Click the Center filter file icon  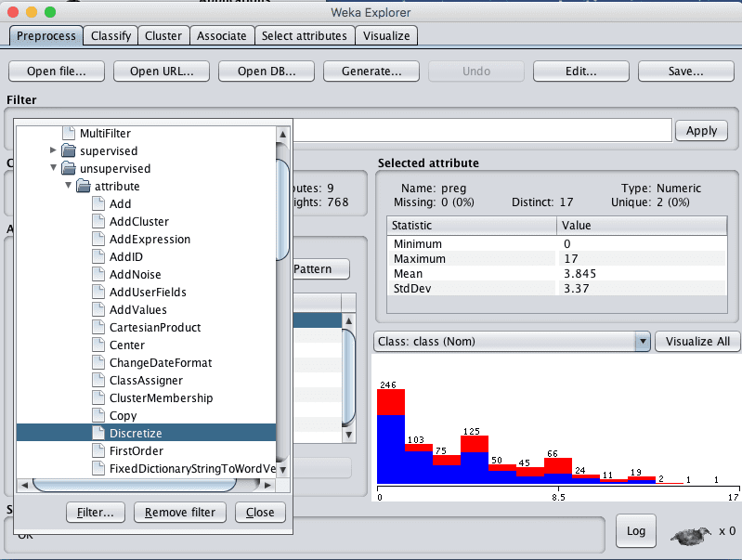pyautogui.click(x=98, y=345)
